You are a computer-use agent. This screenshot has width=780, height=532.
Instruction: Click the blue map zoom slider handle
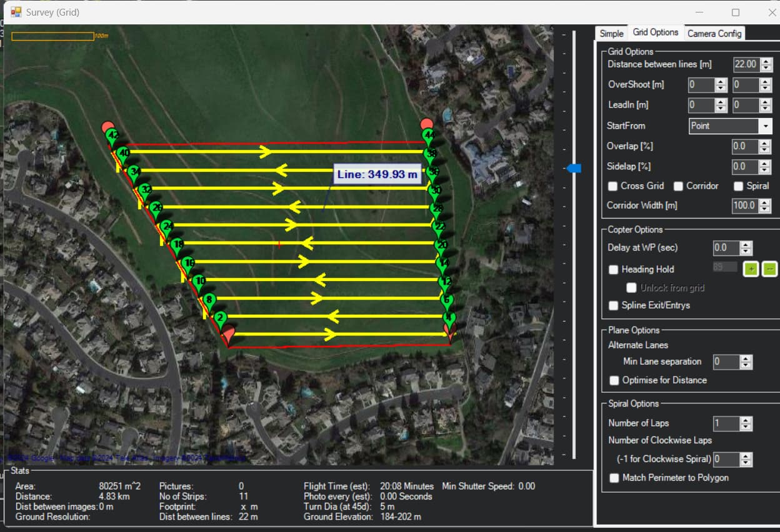coord(572,168)
